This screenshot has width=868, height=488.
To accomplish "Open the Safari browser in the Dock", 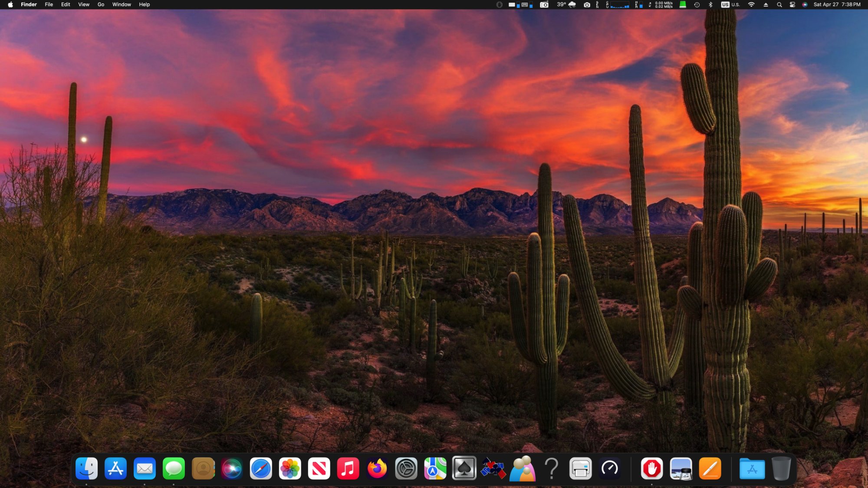I will pyautogui.click(x=261, y=468).
